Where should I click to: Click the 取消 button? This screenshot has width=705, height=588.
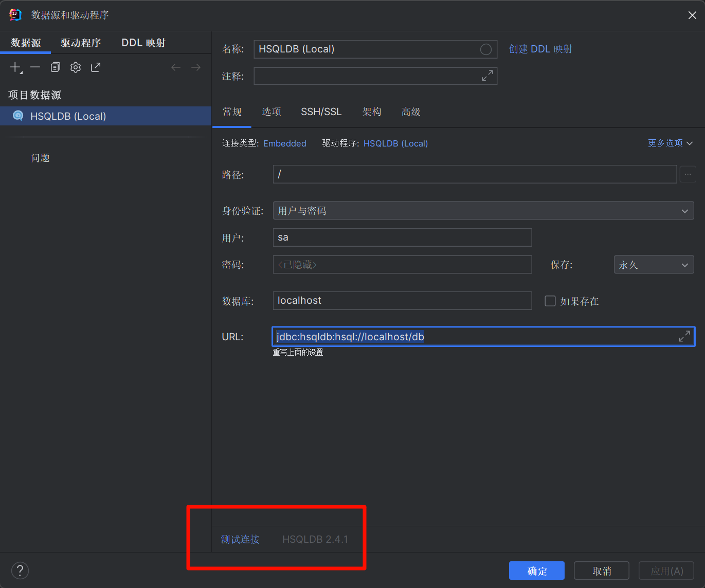[x=602, y=571]
